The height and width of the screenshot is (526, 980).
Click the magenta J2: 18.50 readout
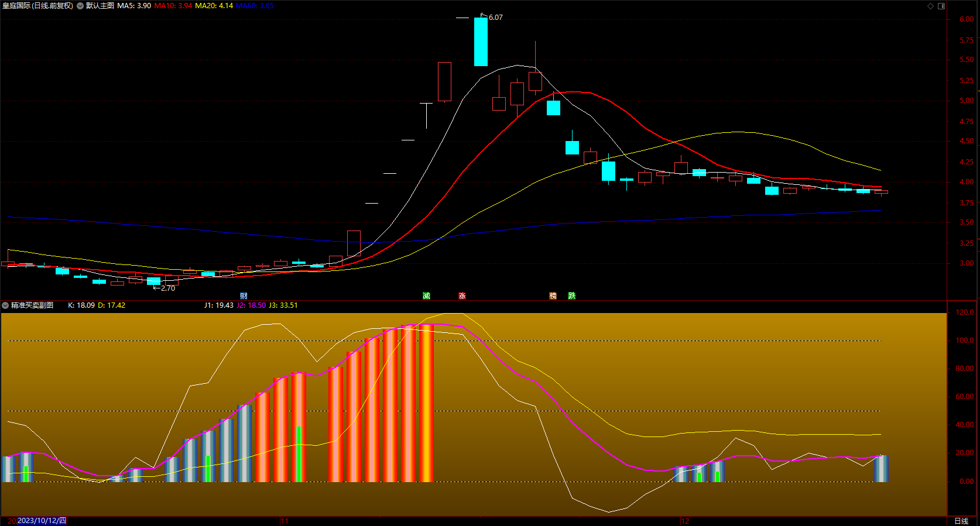pos(251,305)
